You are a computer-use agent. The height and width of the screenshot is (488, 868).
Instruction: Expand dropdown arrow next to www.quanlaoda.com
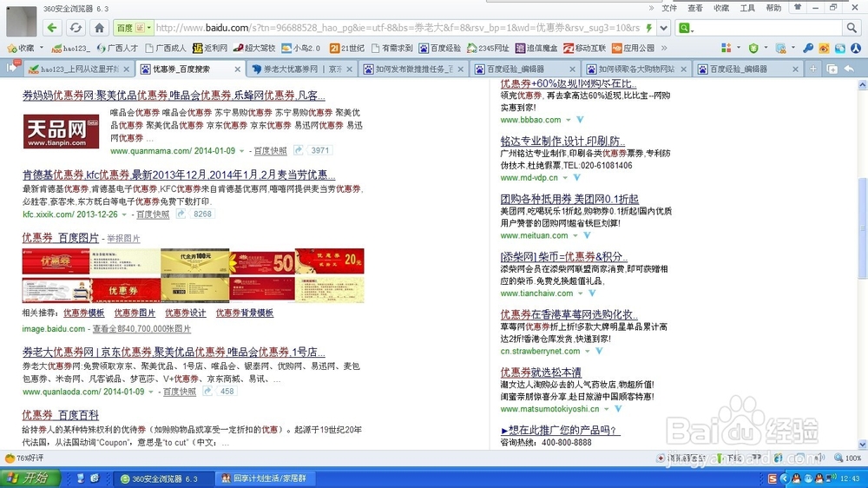pos(151,392)
